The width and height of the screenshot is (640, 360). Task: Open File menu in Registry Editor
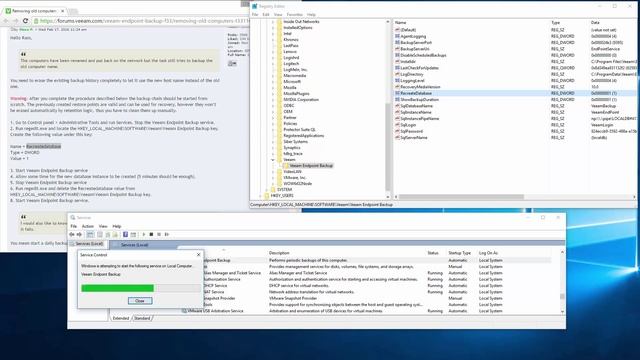[255, 15]
